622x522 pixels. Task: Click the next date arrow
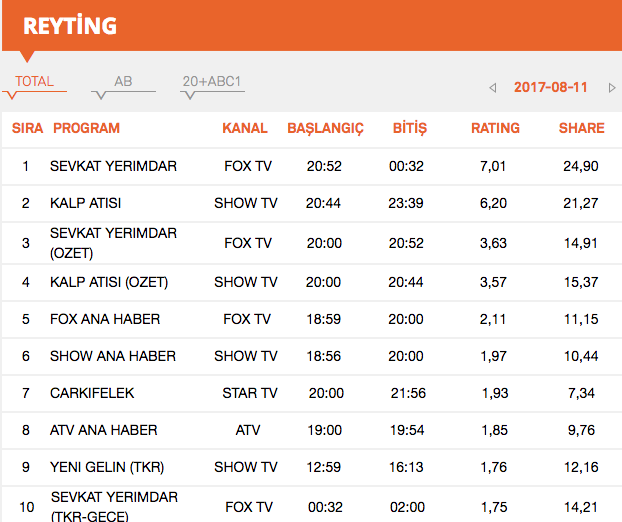tap(611, 88)
